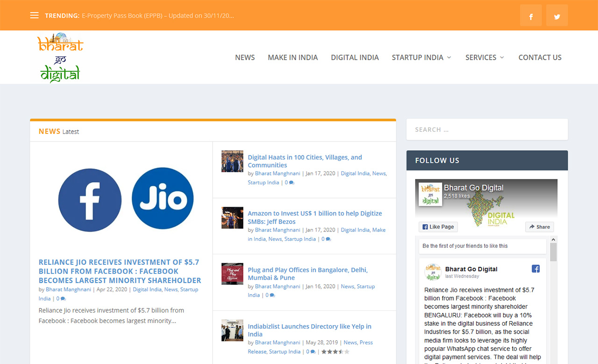Click comment bubble icon under Amazon Invest article
The height and width of the screenshot is (364, 598).
328,239
